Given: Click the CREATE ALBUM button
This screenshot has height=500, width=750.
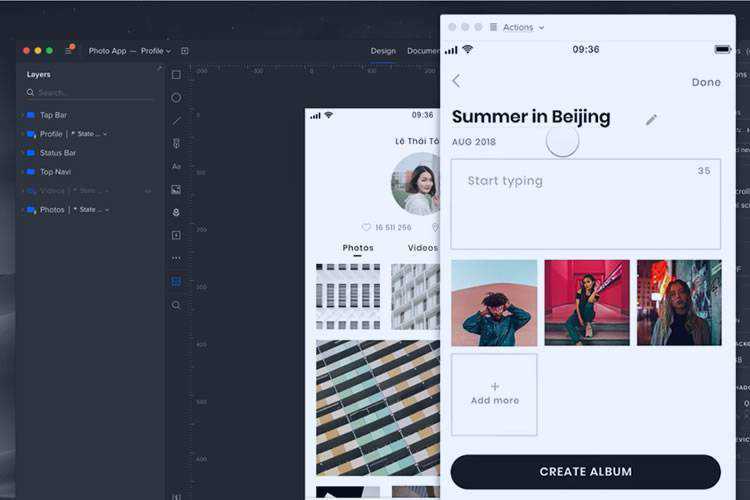Looking at the screenshot, I should point(585,472).
